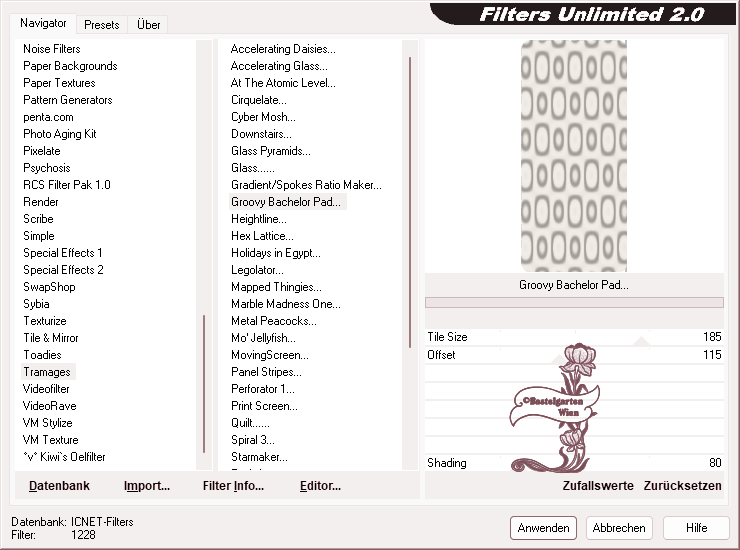Choose Gradient/Spokes Ratio Maker... filter
This screenshot has width=740, height=550.
click(306, 185)
